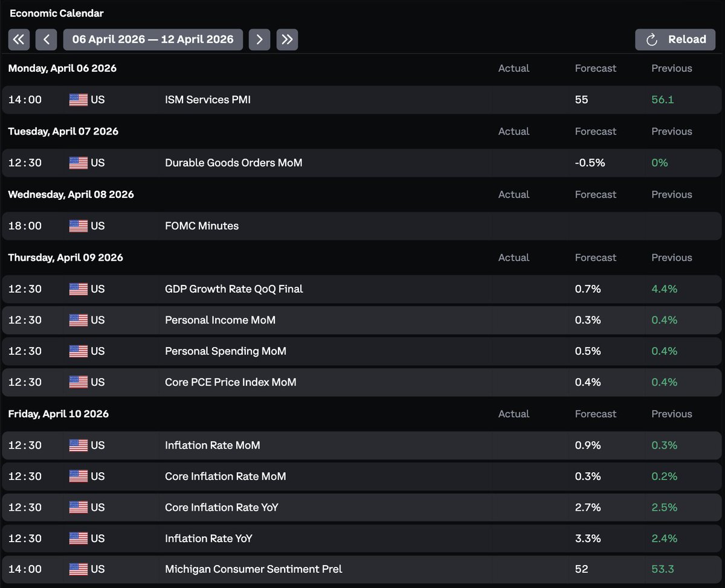The height and width of the screenshot is (588, 725).
Task: Click US flag on Durable Goods Orders row
Action: [x=79, y=163]
